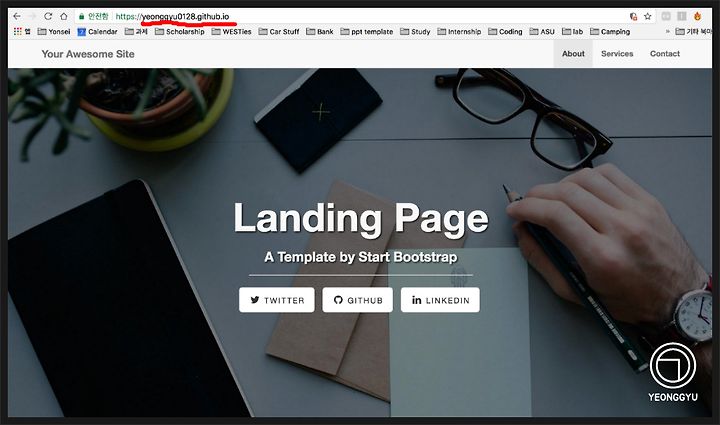Open the browser home icon

coord(64,16)
